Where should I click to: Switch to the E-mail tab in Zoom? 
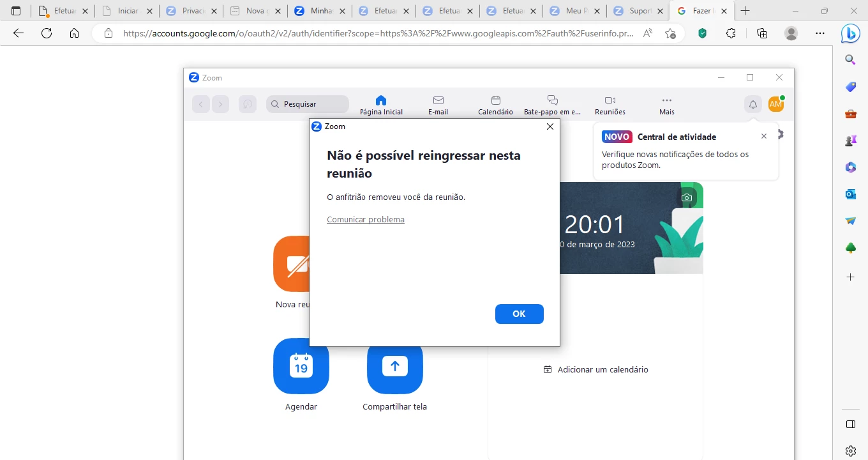click(x=438, y=105)
